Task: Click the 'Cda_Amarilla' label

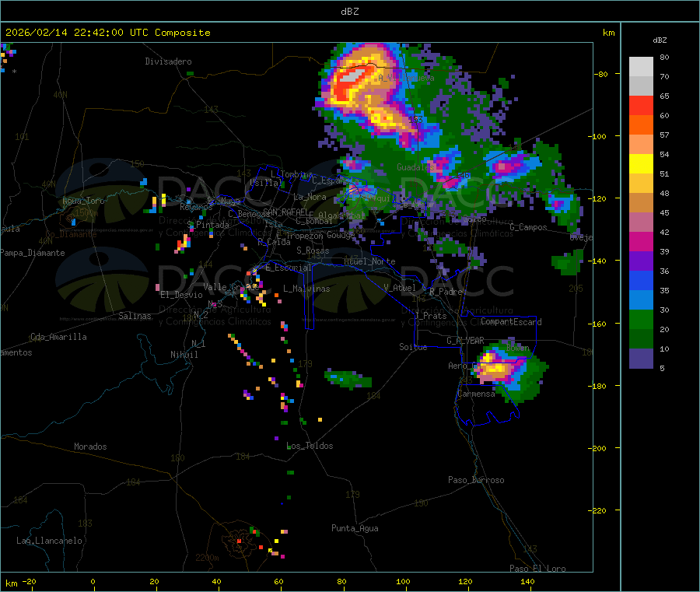Action: coord(58,337)
